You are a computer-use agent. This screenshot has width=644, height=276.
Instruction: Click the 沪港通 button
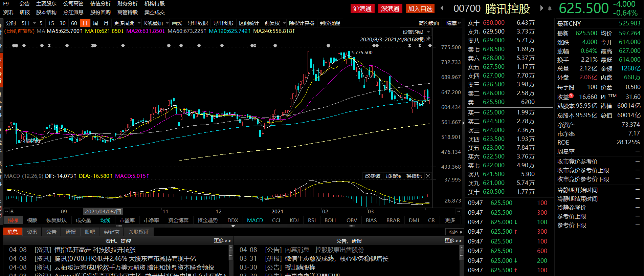[362, 8]
